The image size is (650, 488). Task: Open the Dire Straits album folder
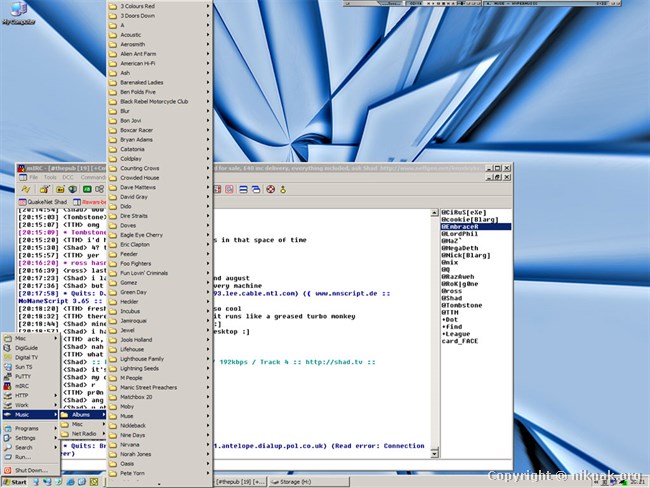pos(160,216)
